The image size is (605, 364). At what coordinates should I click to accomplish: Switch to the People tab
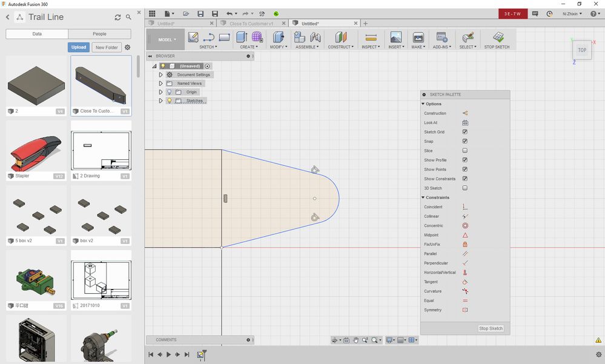coord(99,34)
